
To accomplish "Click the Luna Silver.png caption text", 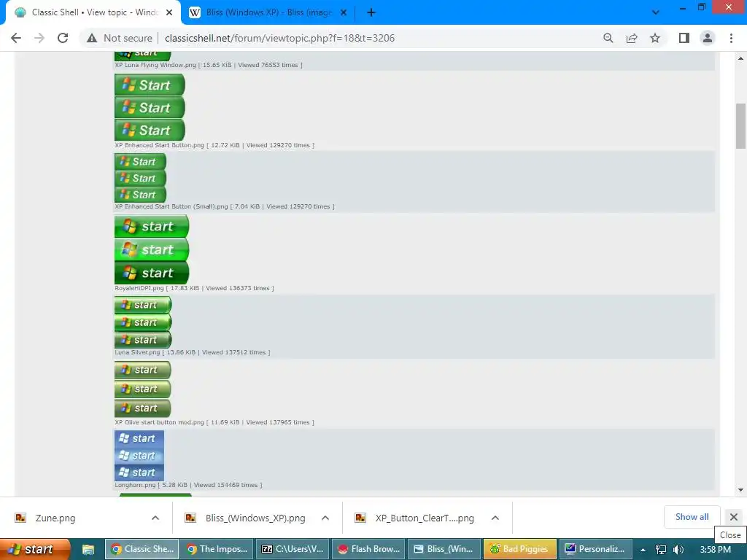I will tap(193, 352).
